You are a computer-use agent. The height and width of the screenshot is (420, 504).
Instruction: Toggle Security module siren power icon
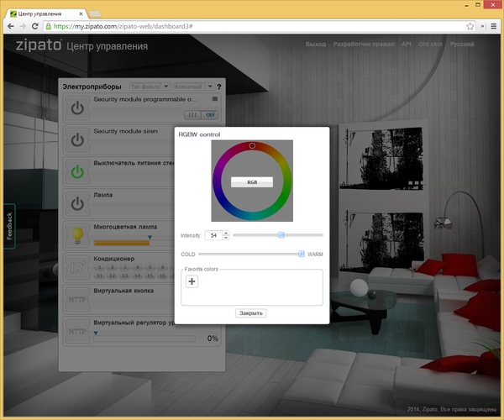click(x=77, y=139)
